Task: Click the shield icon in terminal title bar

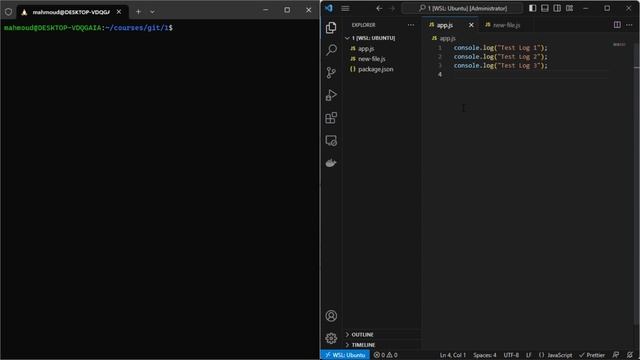Action: (9, 12)
